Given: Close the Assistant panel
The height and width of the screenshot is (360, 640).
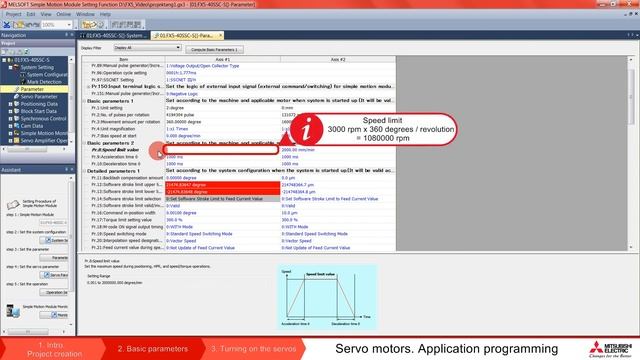Looking at the screenshot, I should tap(72, 169).
